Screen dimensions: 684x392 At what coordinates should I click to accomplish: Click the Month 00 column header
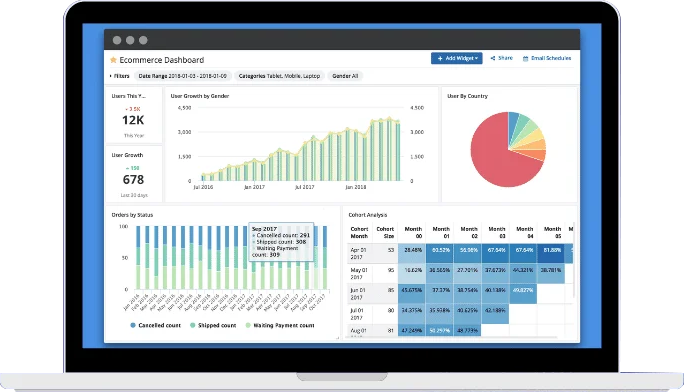pyautogui.click(x=413, y=232)
